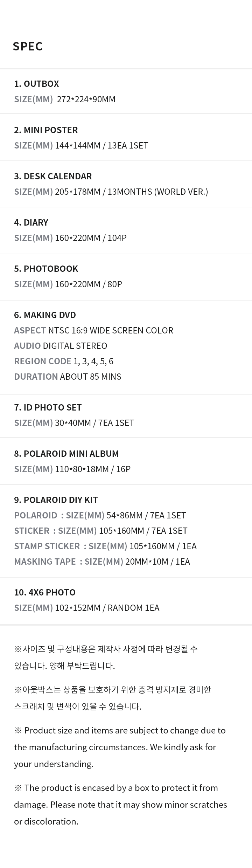Click the 5. PHOTOBOOK heading
This screenshot has width=252, height=868.
click(x=46, y=269)
